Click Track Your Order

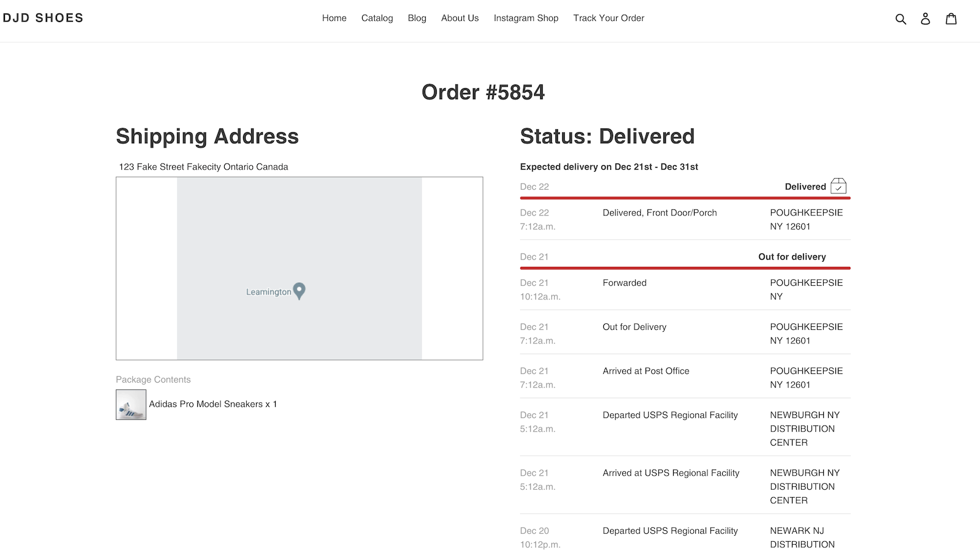tap(608, 18)
